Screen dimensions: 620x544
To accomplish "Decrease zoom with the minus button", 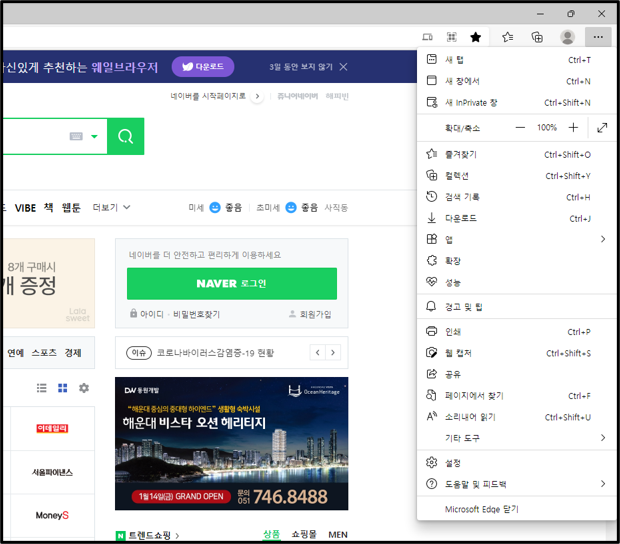I will pyautogui.click(x=520, y=127).
